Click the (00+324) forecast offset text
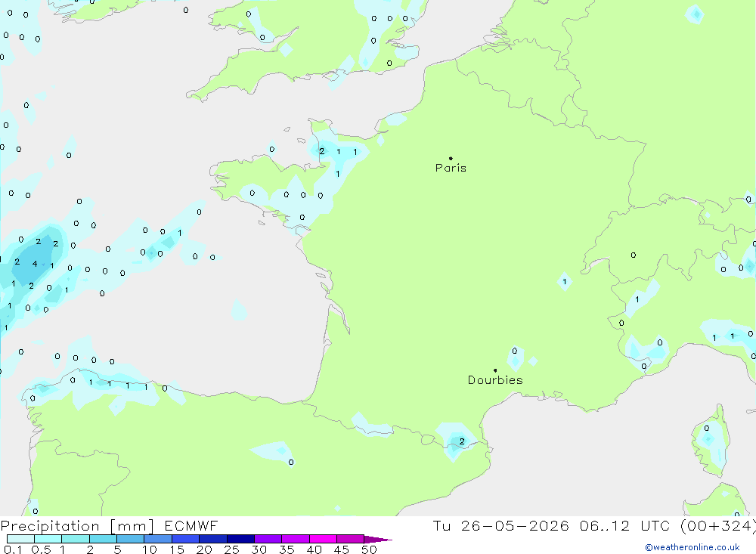 click(x=718, y=525)
